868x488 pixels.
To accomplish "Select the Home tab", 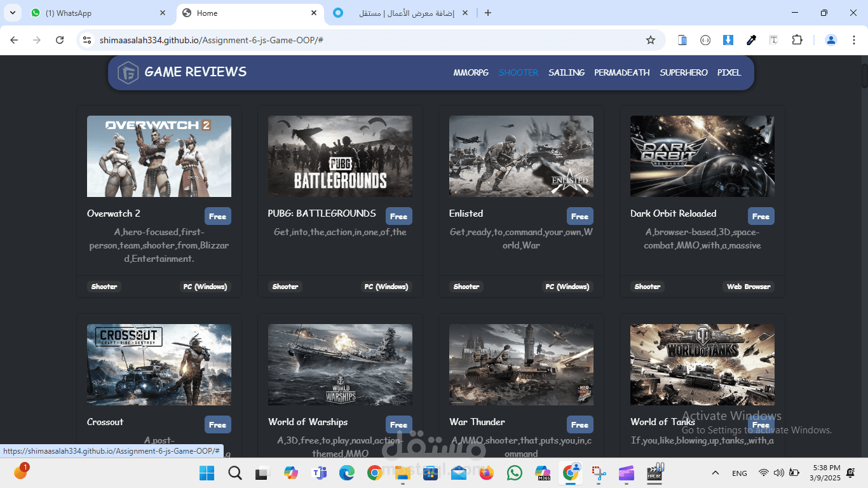I will point(250,13).
